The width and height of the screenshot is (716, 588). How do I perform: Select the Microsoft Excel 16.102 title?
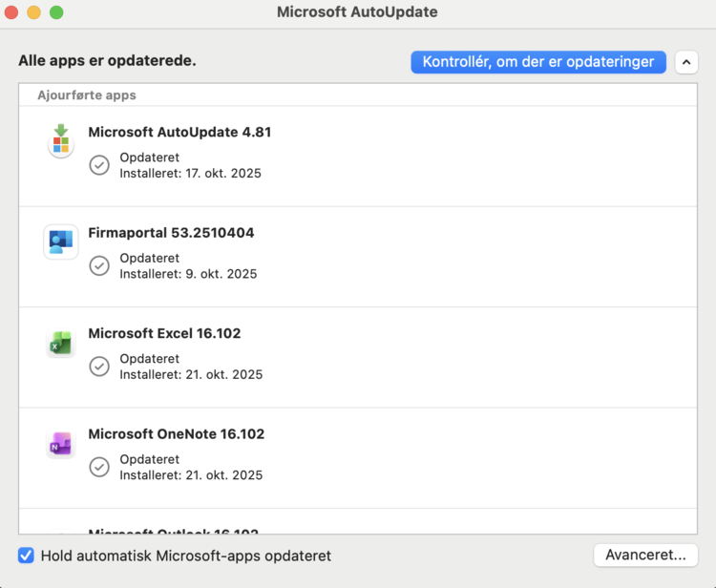[x=164, y=333]
